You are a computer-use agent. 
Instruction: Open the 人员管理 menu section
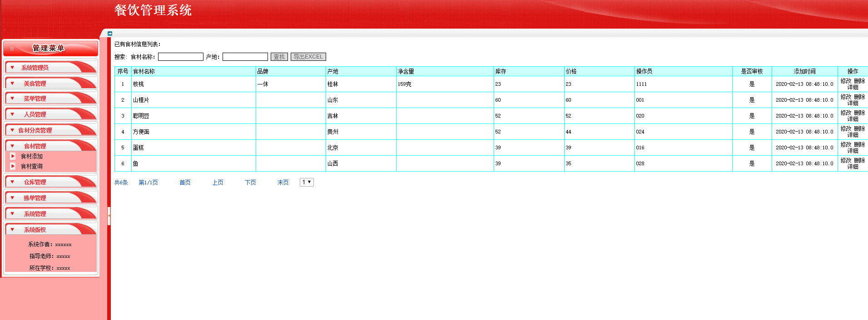tap(35, 114)
